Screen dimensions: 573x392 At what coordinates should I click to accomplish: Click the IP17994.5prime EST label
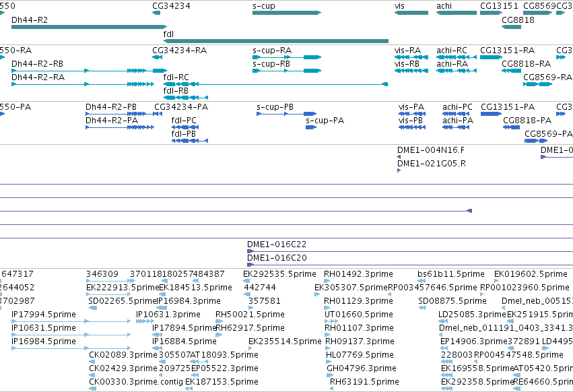pos(44,315)
